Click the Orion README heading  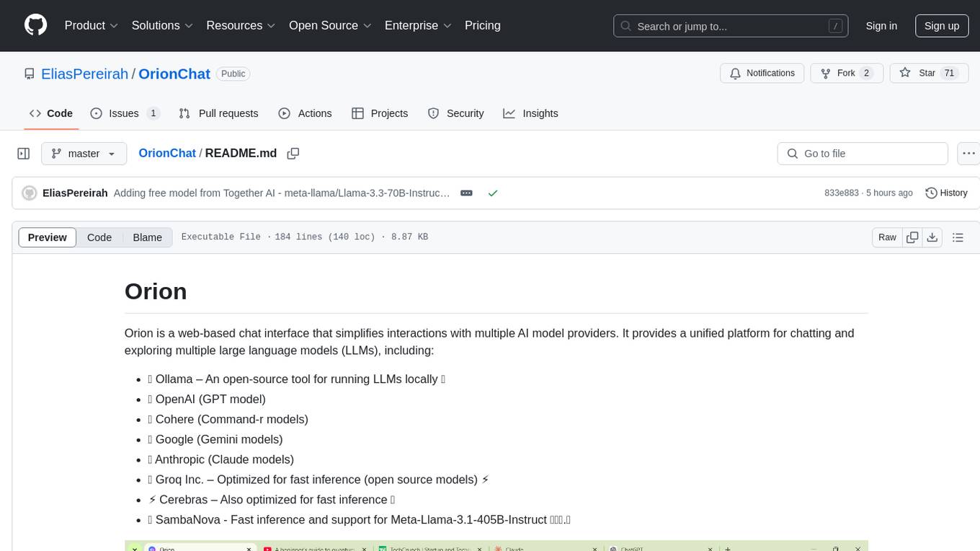(x=156, y=291)
